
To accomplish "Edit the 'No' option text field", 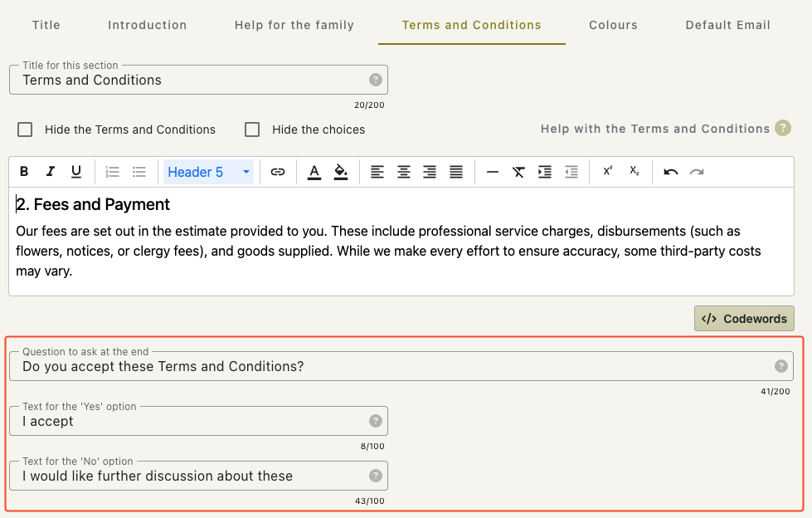I will 198,476.
